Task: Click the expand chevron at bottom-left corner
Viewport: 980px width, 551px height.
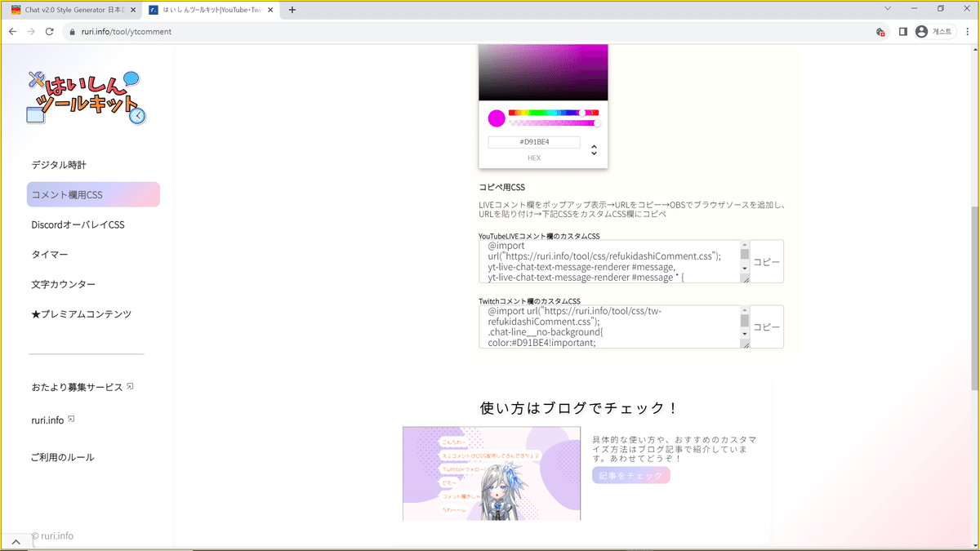Action: 16,542
